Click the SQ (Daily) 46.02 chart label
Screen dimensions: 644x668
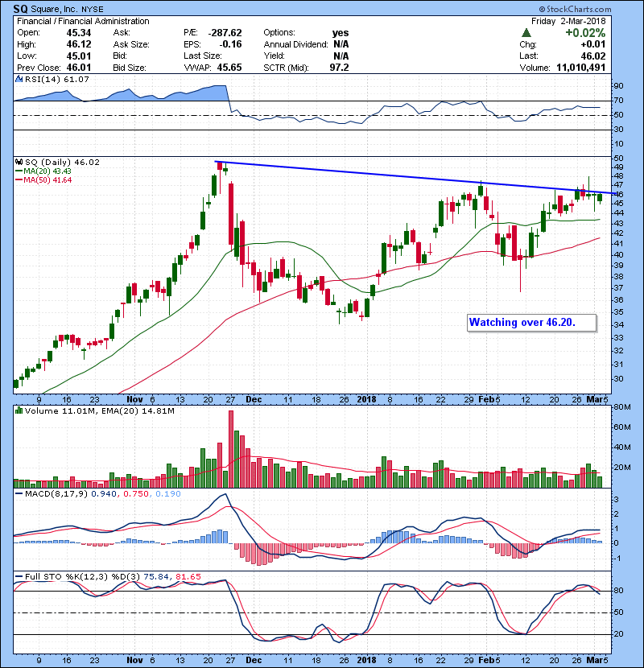pyautogui.click(x=62, y=162)
